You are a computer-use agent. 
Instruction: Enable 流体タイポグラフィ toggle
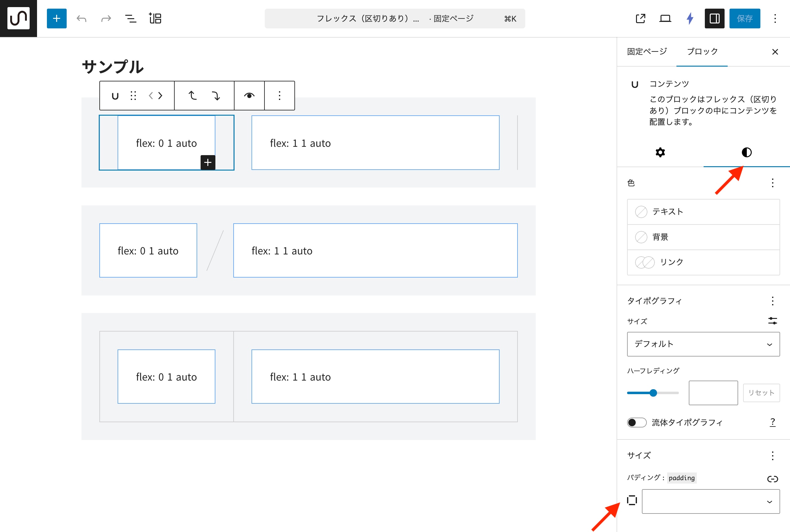pyautogui.click(x=637, y=423)
